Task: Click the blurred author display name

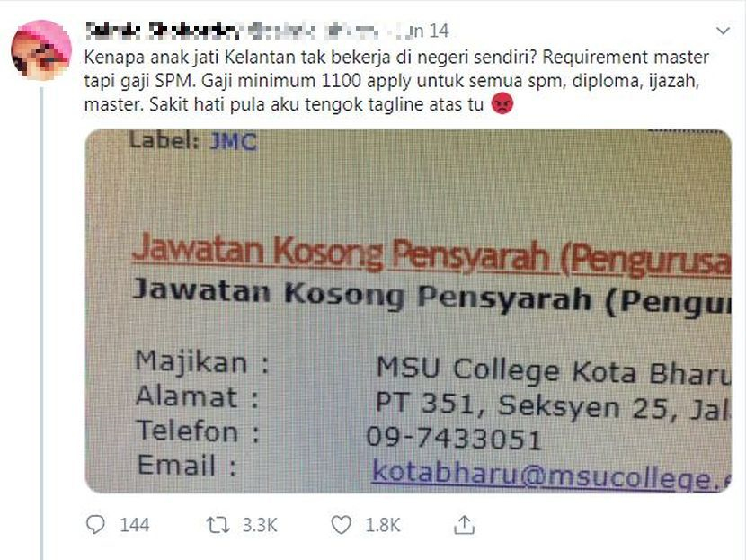Action: [x=164, y=31]
